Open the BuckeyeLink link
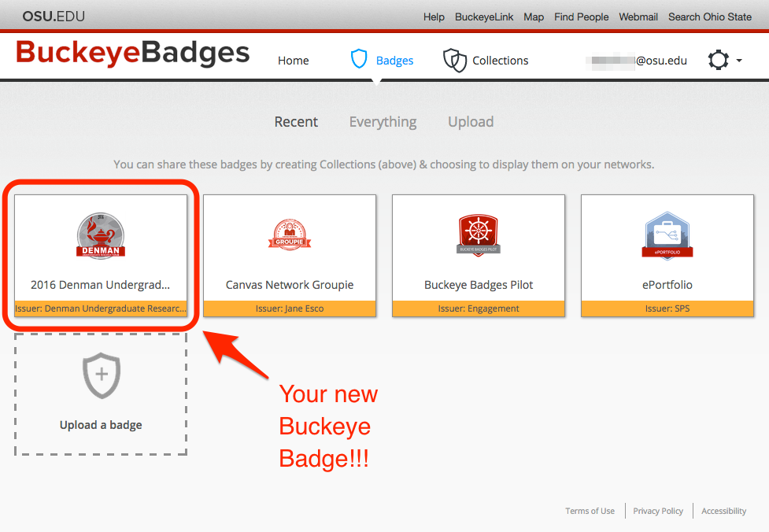Viewport: 769px width, 532px height. click(484, 17)
